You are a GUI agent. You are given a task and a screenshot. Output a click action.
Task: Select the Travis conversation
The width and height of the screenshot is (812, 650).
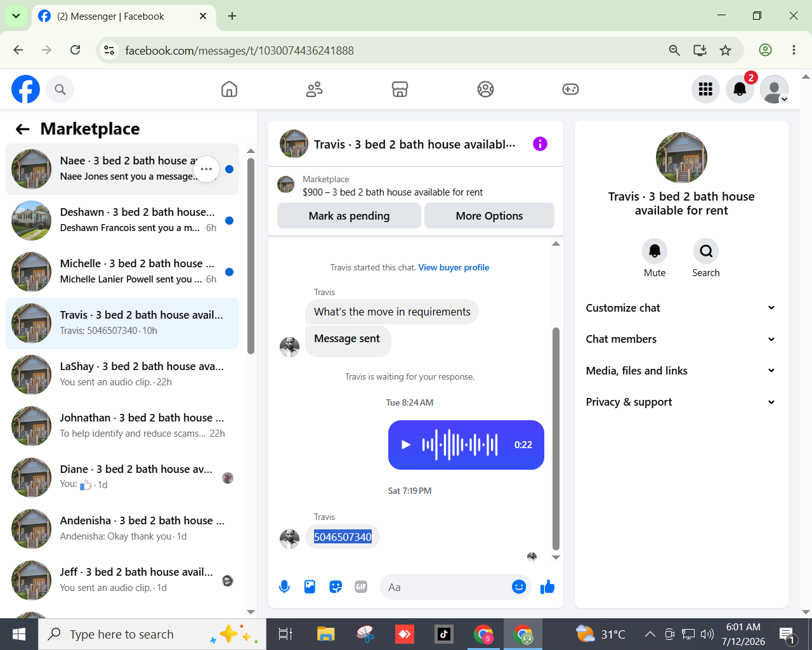(x=122, y=323)
